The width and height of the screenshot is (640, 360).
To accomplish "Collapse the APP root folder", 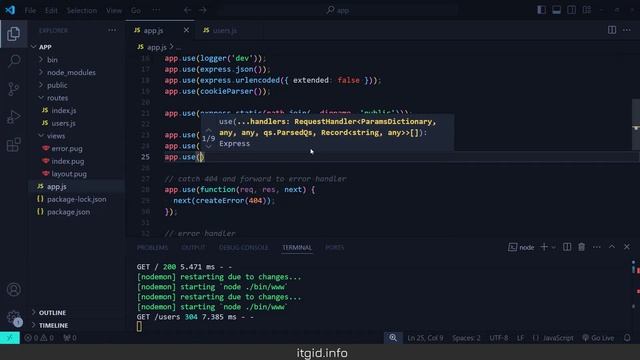I will tap(34, 47).
